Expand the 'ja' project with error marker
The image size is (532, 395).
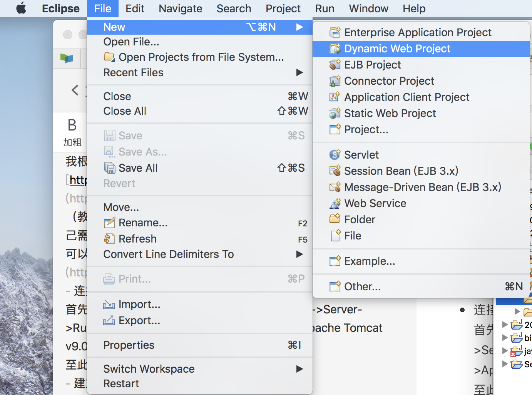tap(505, 351)
